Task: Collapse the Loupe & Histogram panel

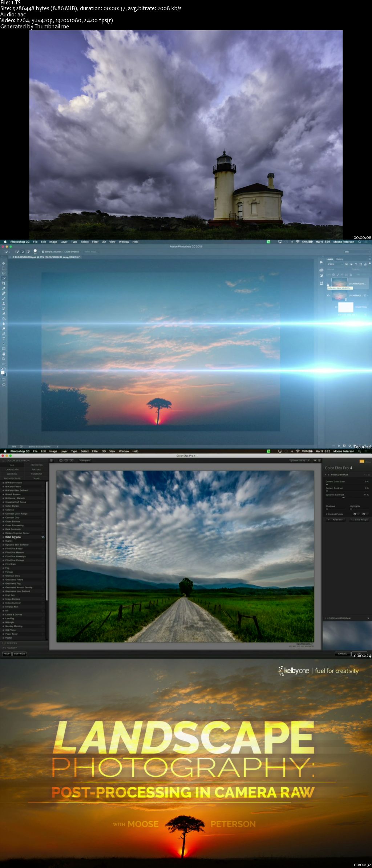Action: [x=325, y=618]
